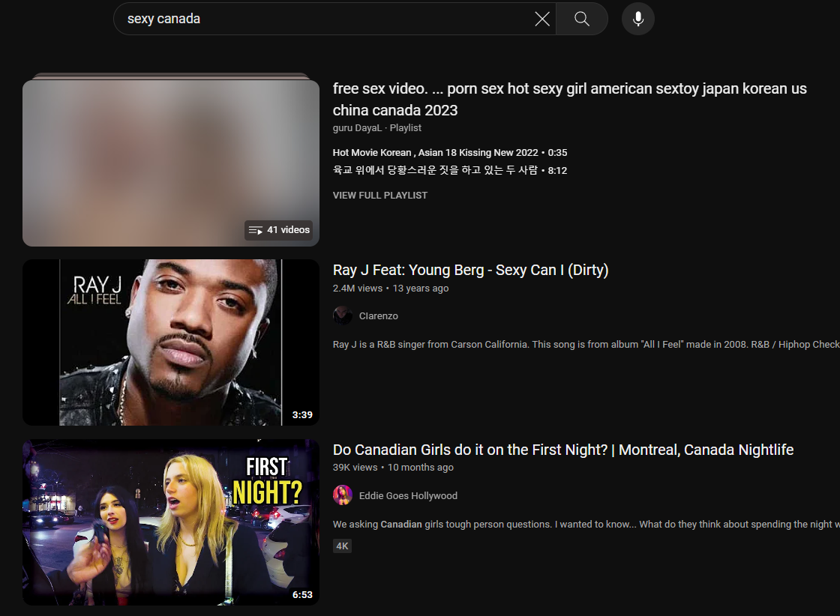Click the Clarenzo channel avatar
This screenshot has width=840, height=616.
point(343,315)
